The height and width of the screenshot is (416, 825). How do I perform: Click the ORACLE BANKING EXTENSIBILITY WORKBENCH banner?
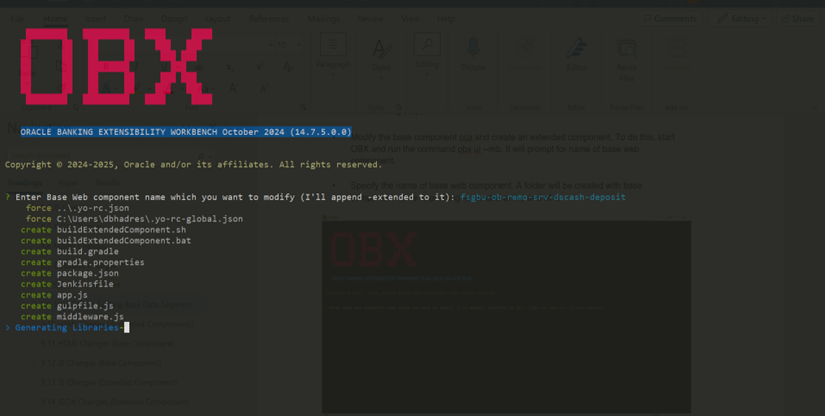point(186,132)
